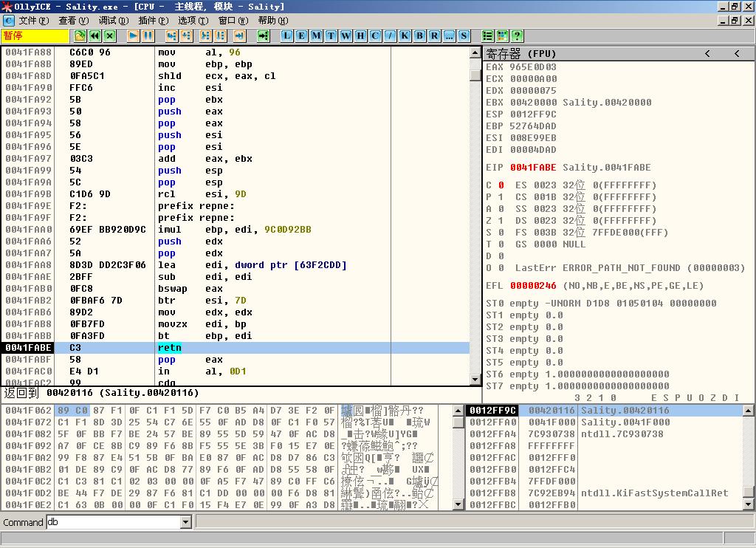
Task: Open the 插件 (Plugins) menu
Action: coord(153,21)
